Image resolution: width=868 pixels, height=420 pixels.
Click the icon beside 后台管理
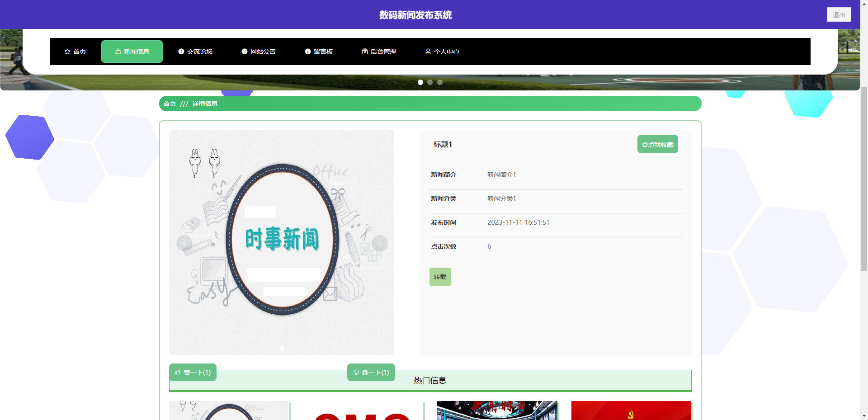[365, 52]
